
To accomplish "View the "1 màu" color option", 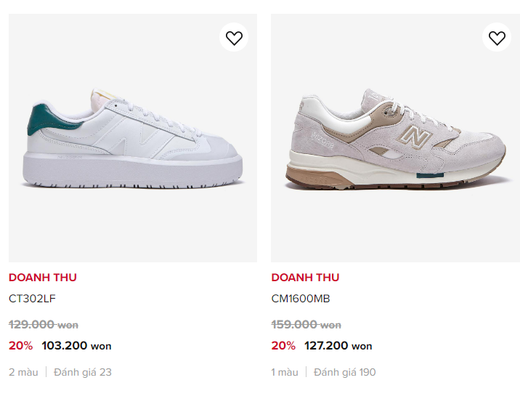I will [x=285, y=372].
